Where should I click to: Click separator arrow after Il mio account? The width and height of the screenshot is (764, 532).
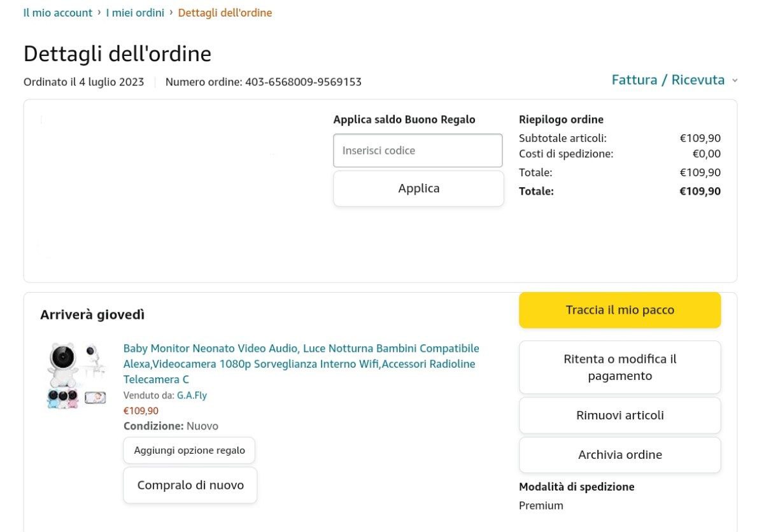click(99, 12)
